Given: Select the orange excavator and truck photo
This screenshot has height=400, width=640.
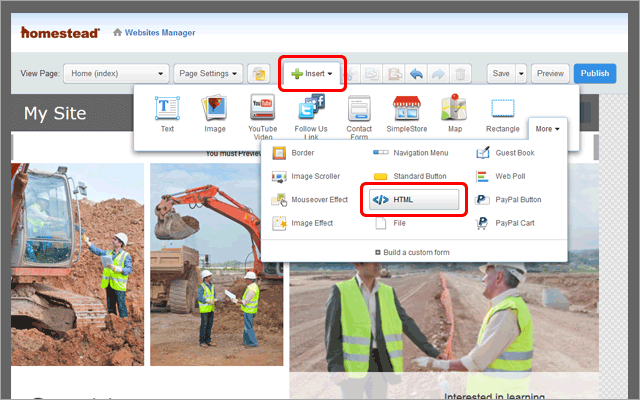Looking at the screenshot, I should point(216,264).
